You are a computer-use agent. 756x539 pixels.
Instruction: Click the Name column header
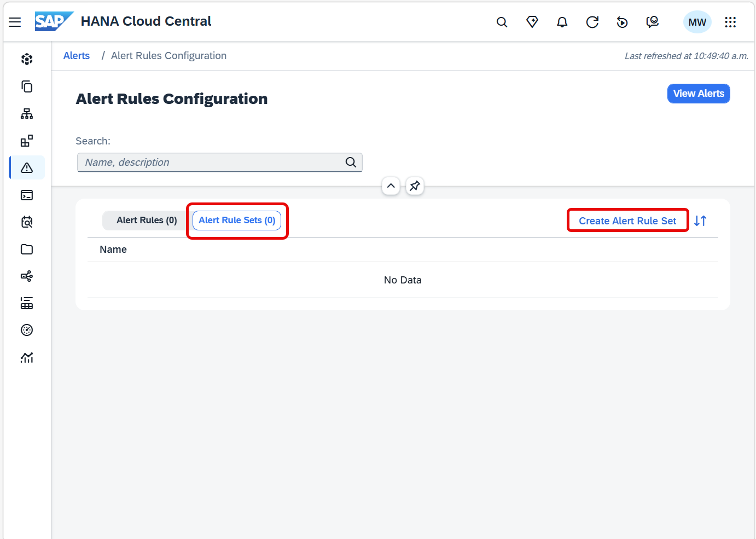(x=113, y=250)
